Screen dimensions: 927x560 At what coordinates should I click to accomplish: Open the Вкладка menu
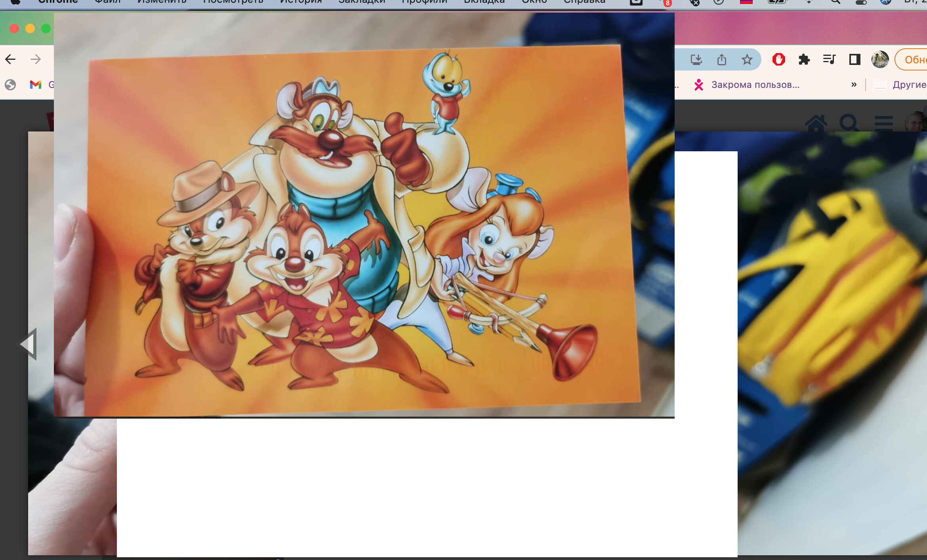tap(484, 2)
